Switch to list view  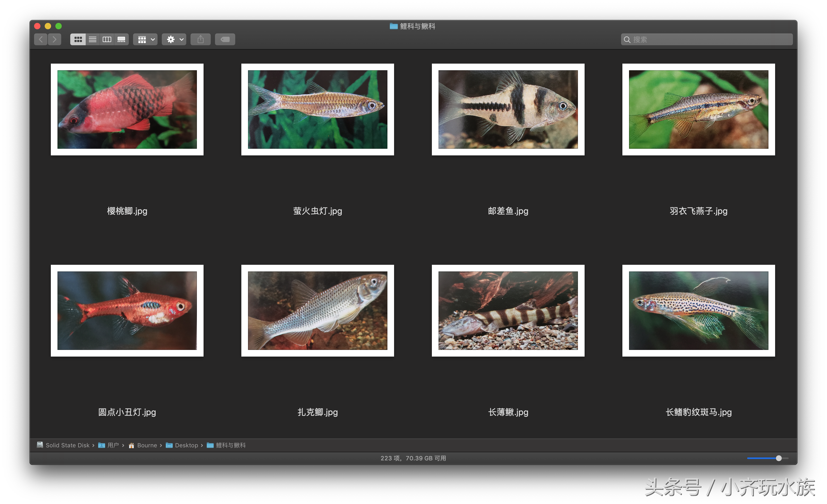coord(93,40)
